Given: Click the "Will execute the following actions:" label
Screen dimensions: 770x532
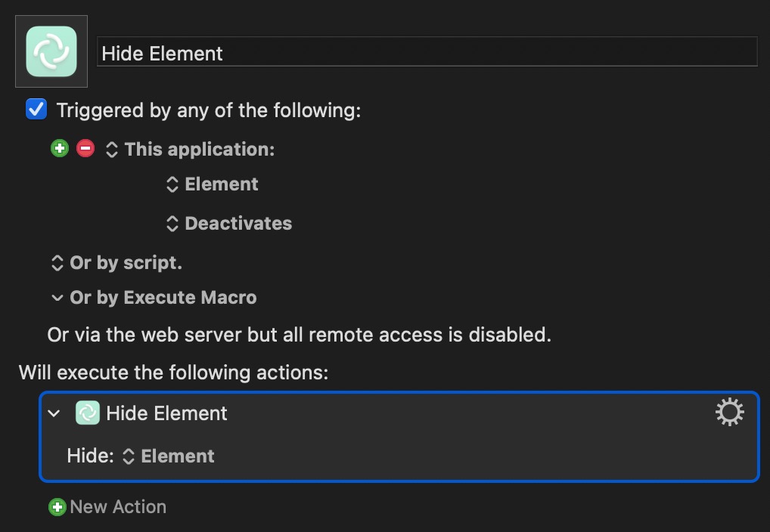Looking at the screenshot, I should pyautogui.click(x=173, y=373).
